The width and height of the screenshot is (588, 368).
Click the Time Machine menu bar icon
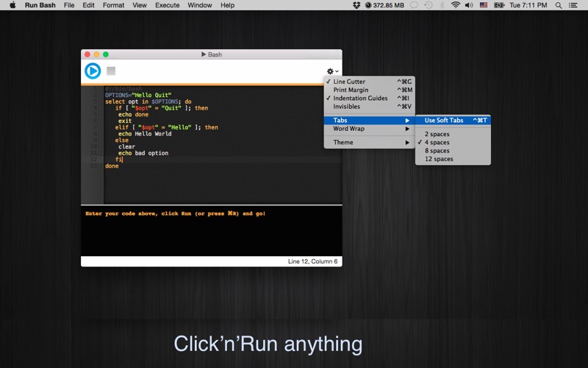(429, 5)
